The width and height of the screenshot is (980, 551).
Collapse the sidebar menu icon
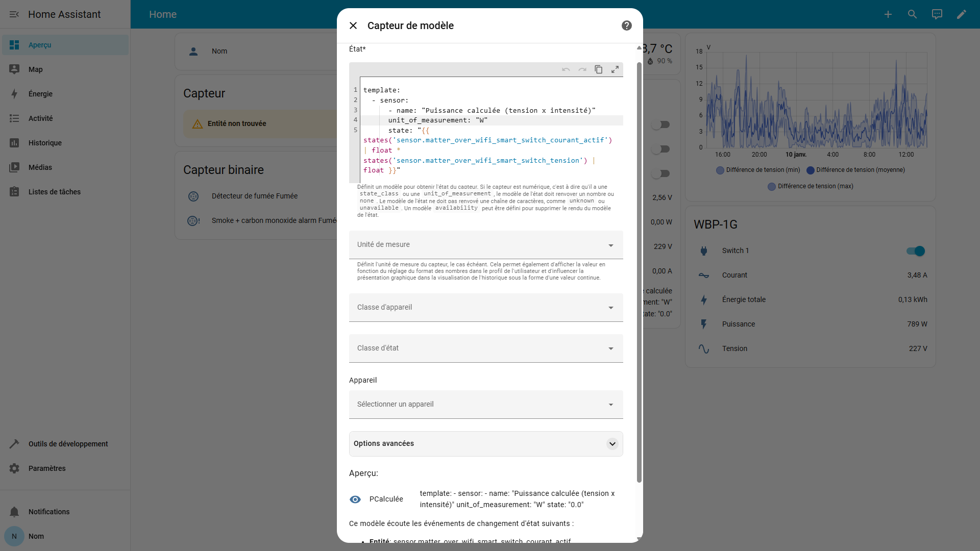(14, 14)
